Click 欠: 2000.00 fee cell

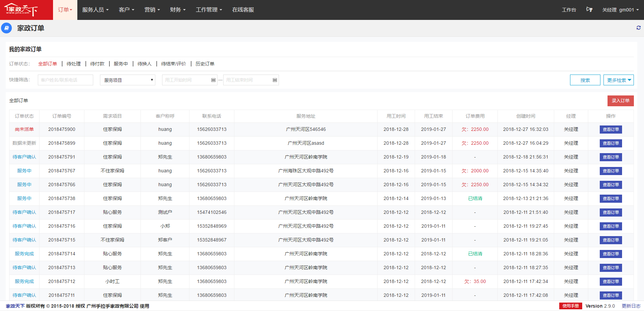[x=475, y=171]
